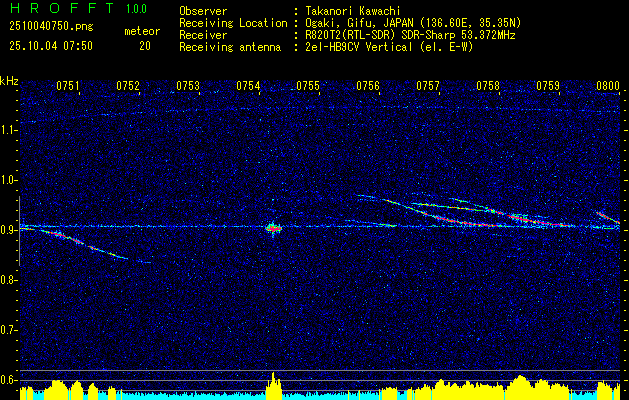Viewport: 629px width, 400px height.
Task: Click the 0759 time marker
Action: click(x=548, y=86)
